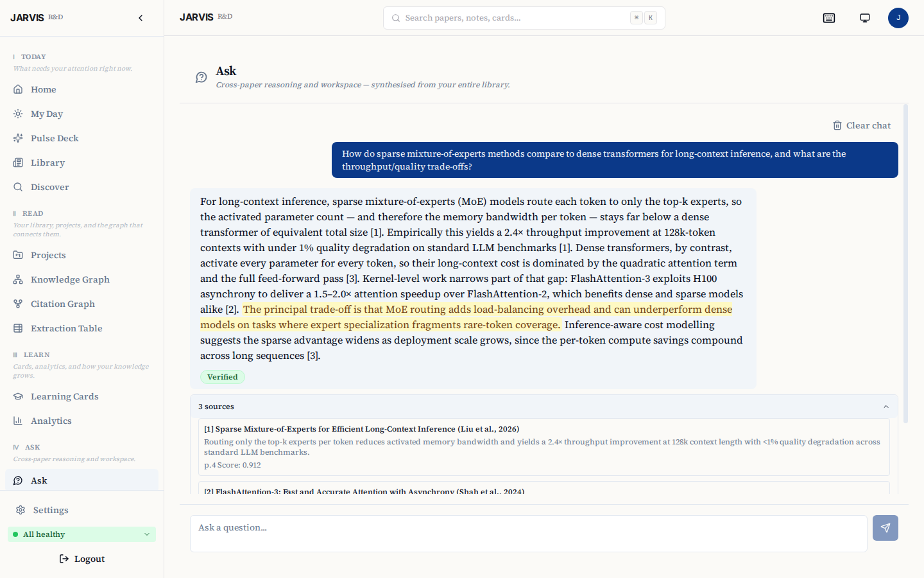
Task: Click the Library book icon
Action: click(18, 162)
